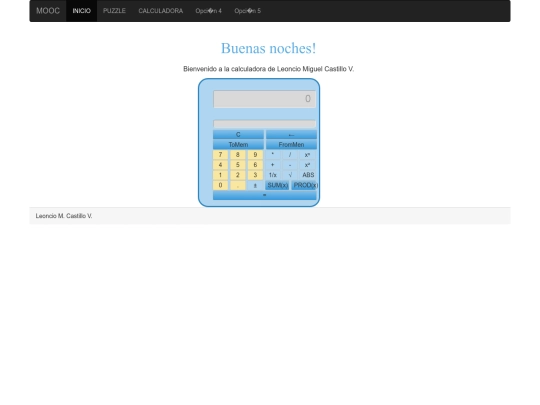The width and height of the screenshot is (540, 405).
Task: Clear the calculator with C button
Action: (238, 134)
